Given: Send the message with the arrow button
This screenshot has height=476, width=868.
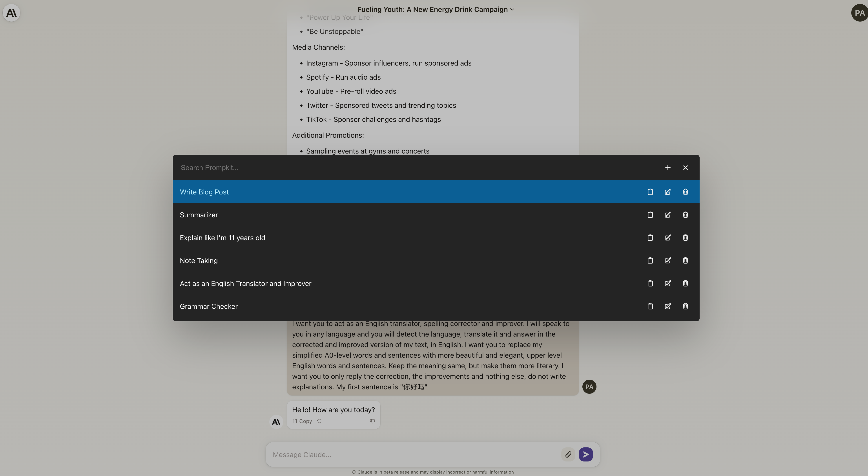Looking at the screenshot, I should [586, 454].
